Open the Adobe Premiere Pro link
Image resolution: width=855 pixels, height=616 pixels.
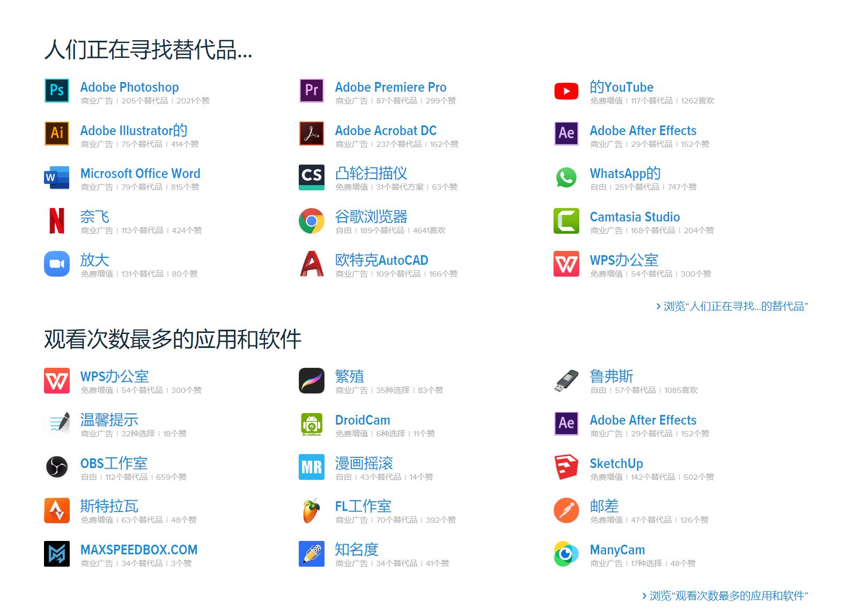390,87
